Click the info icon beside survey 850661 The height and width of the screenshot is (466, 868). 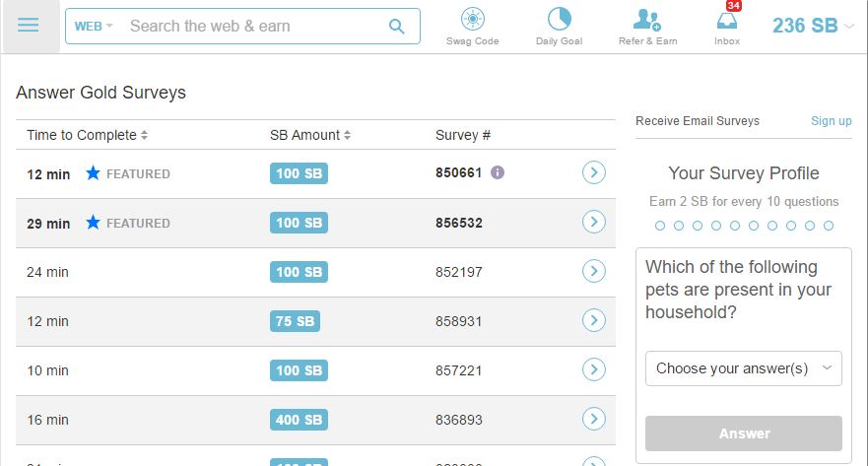(x=498, y=172)
